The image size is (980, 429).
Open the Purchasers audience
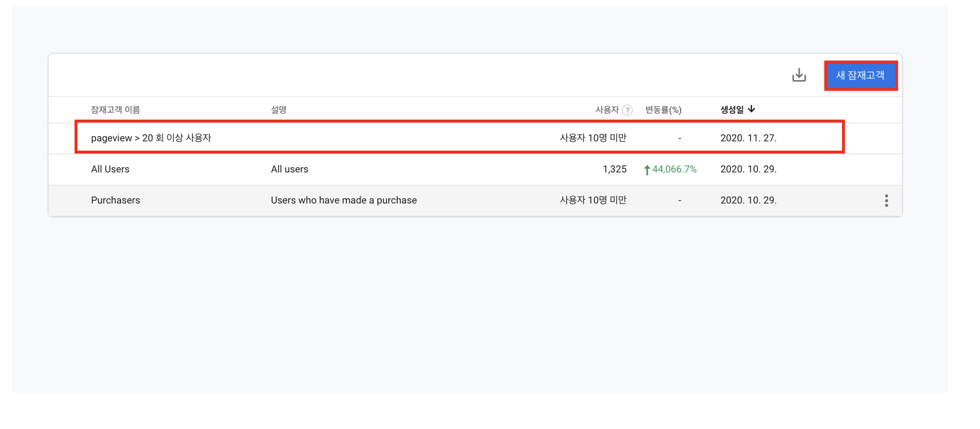pyautogui.click(x=115, y=200)
